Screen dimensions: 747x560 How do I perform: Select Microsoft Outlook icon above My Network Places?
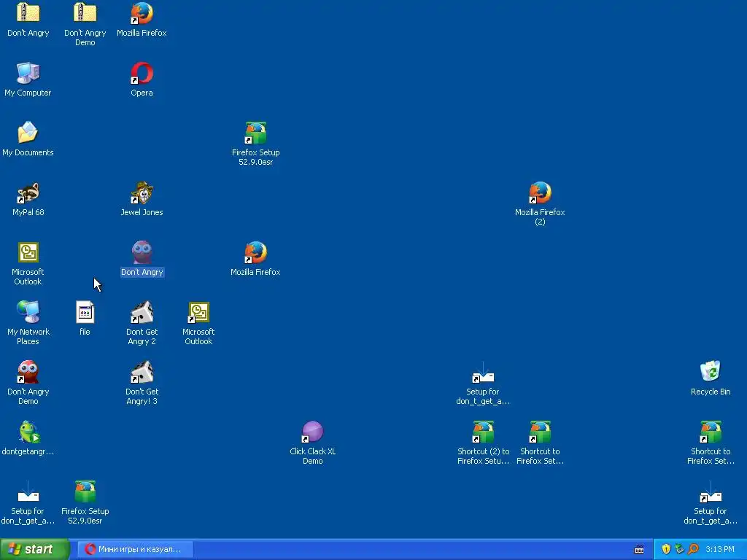(28, 253)
